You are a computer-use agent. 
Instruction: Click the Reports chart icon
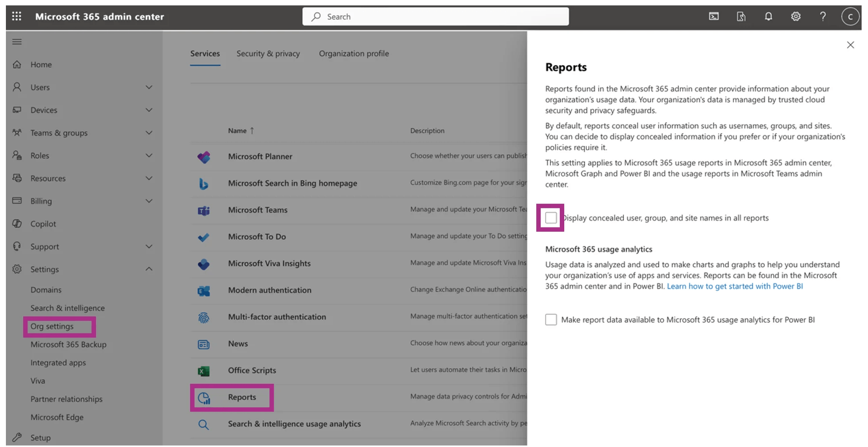(203, 398)
